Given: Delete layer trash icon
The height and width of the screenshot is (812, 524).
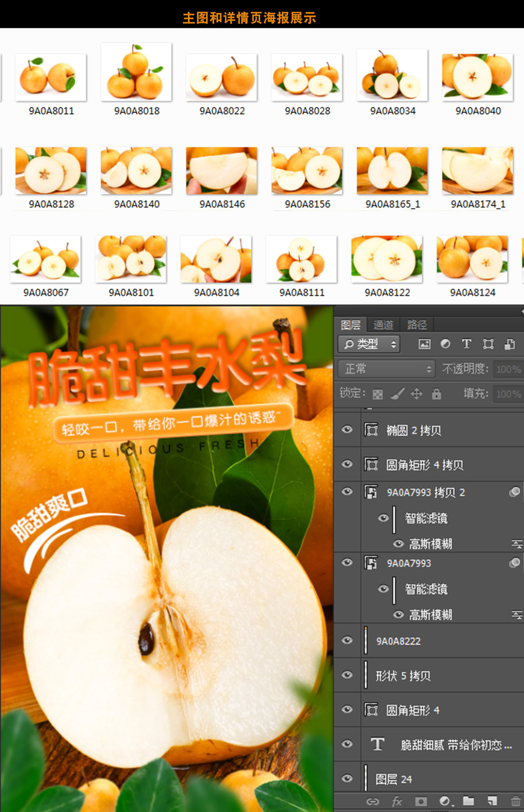Looking at the screenshot, I should (515, 802).
